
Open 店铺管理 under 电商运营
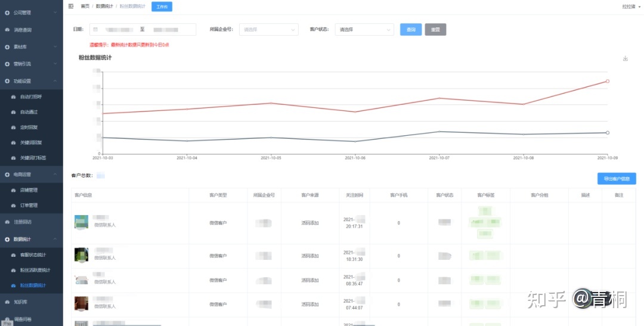[x=29, y=190]
